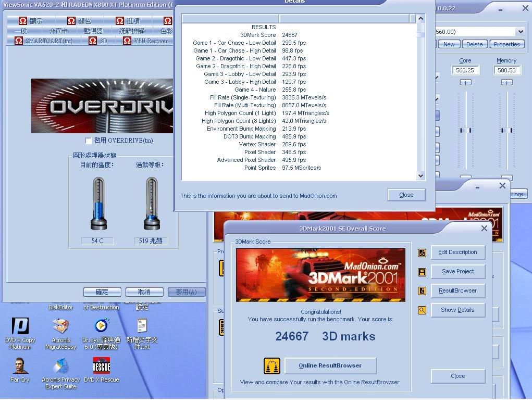Click the Core frequency field showing 560.25
Viewport: 532px width, 405px height.
pyautogui.click(x=465, y=70)
